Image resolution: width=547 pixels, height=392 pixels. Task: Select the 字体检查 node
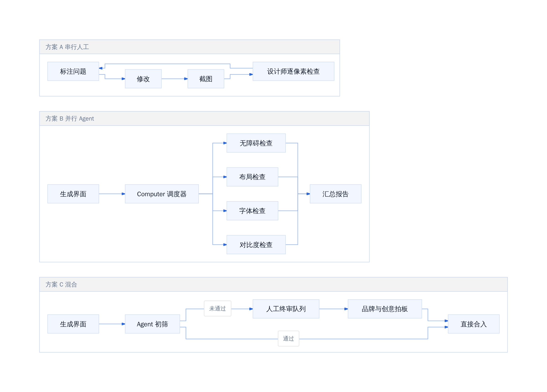click(252, 211)
